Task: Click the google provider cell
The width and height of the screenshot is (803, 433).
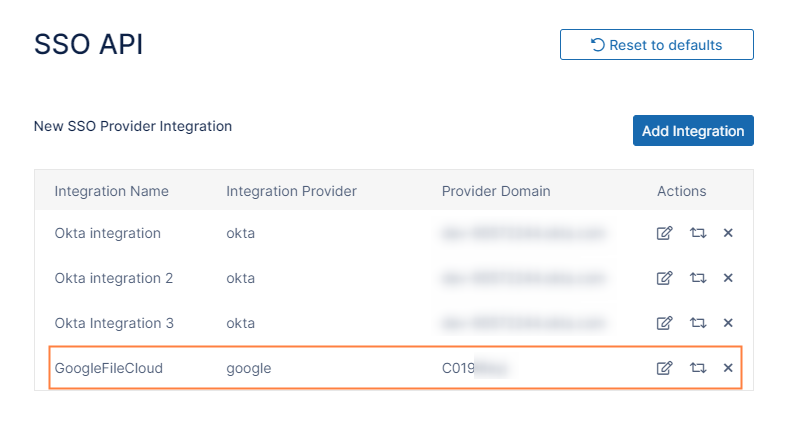Action: tap(248, 368)
